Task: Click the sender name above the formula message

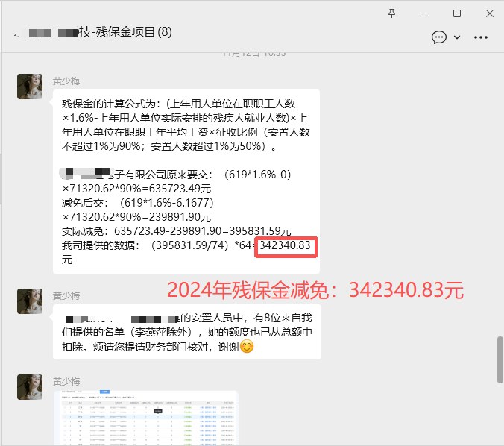Action: [66, 81]
